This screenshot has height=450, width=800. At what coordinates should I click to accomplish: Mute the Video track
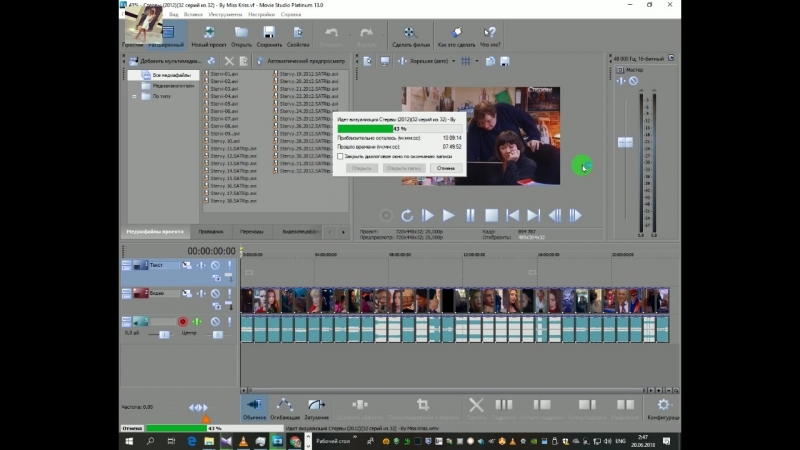coord(215,294)
